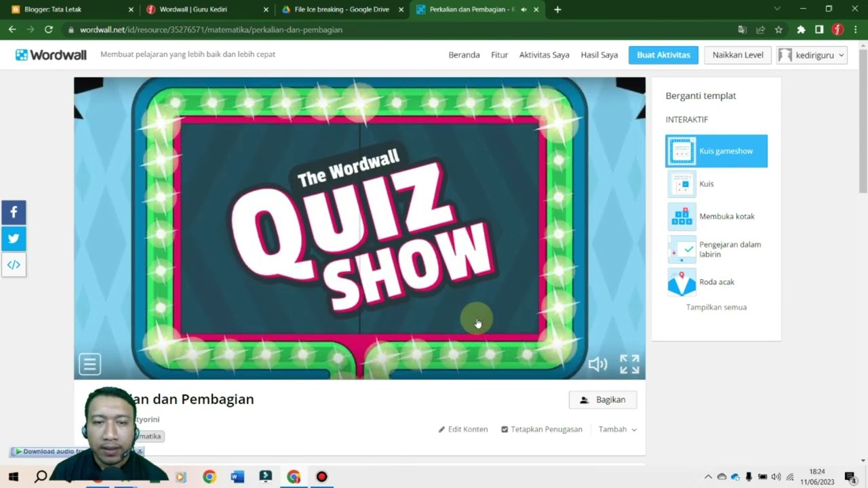Switch to the Wordwall | Guru Kediri tab
Image resolution: width=868 pixels, height=488 pixels.
point(207,9)
